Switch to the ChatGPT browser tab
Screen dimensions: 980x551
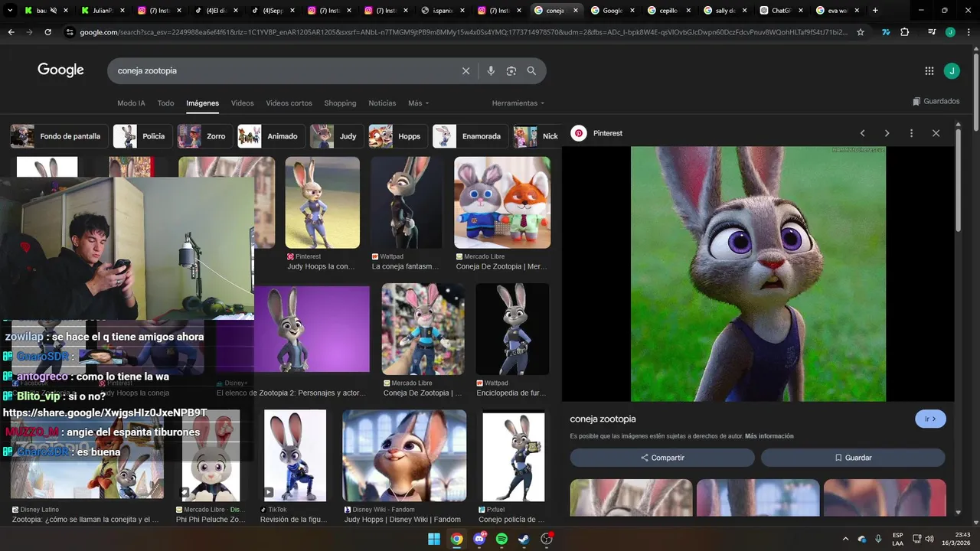(782, 11)
